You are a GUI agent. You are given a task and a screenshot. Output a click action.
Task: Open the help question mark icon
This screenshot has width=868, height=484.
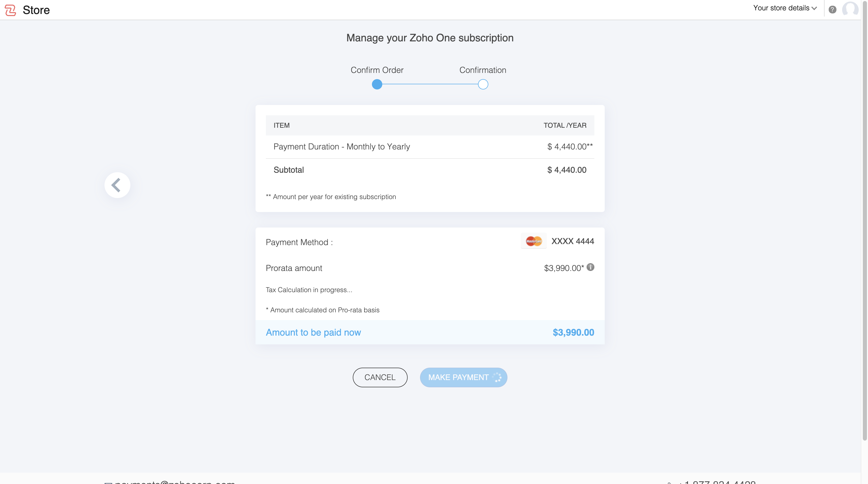[832, 10]
